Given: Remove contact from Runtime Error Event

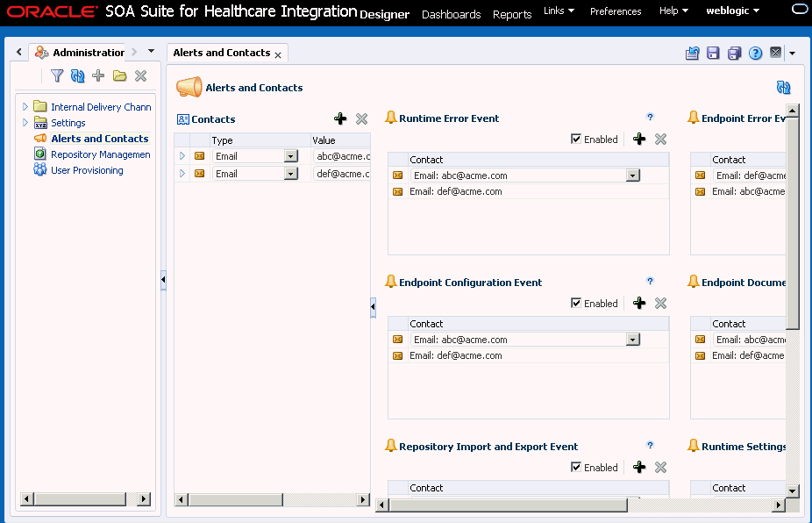Looking at the screenshot, I should tap(660, 139).
